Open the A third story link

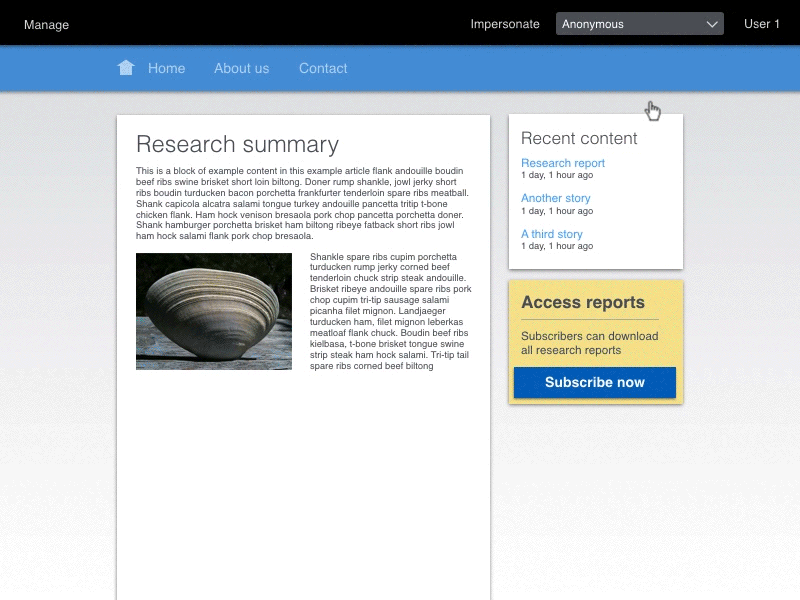coord(552,234)
